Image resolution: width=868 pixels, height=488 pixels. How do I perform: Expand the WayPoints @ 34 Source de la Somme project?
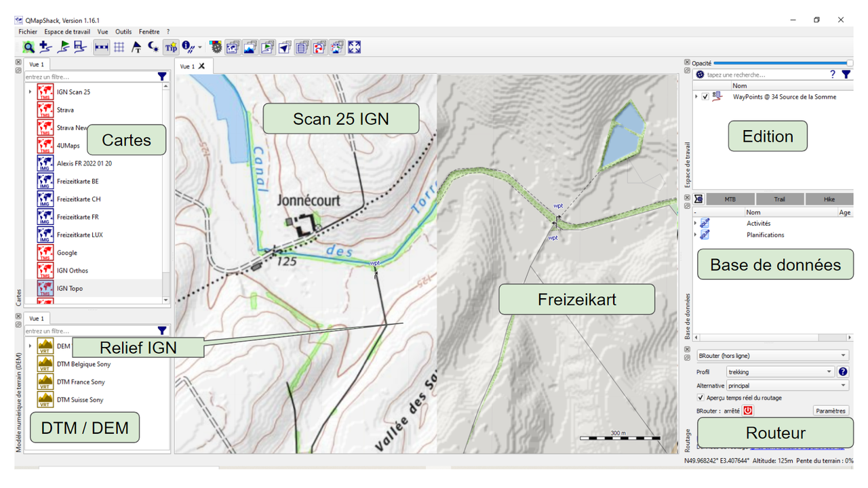[696, 97]
